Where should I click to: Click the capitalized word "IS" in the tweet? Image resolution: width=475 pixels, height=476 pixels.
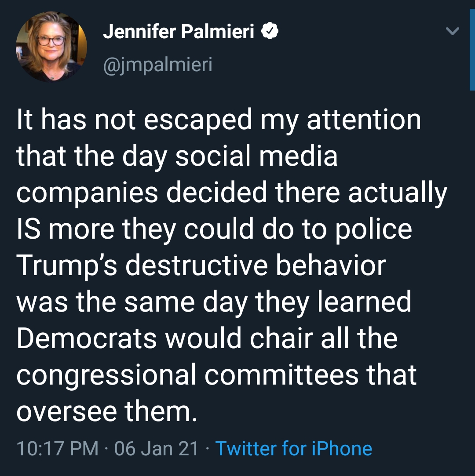29,229
